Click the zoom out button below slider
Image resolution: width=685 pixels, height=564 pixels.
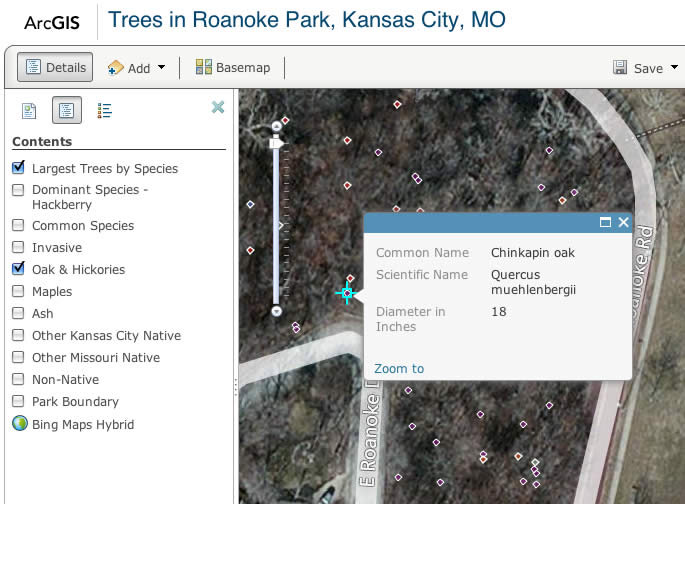(277, 311)
